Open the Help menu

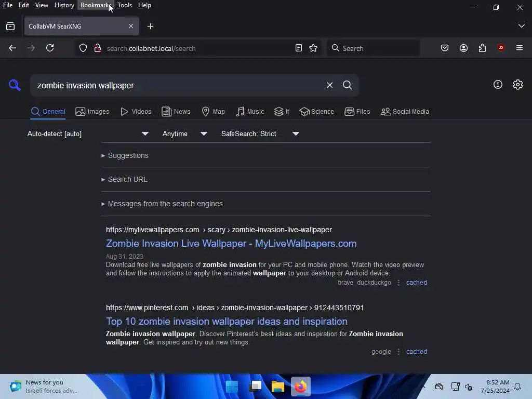144,5
